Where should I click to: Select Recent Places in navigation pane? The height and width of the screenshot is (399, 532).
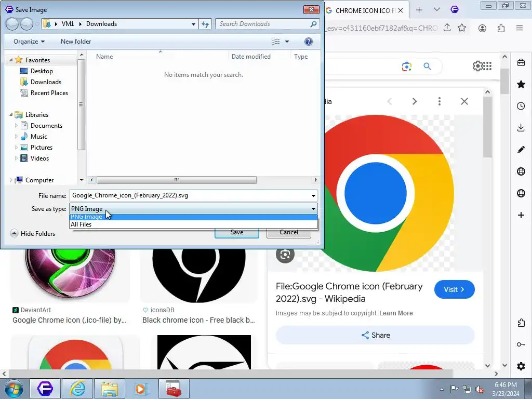pyautogui.click(x=49, y=92)
